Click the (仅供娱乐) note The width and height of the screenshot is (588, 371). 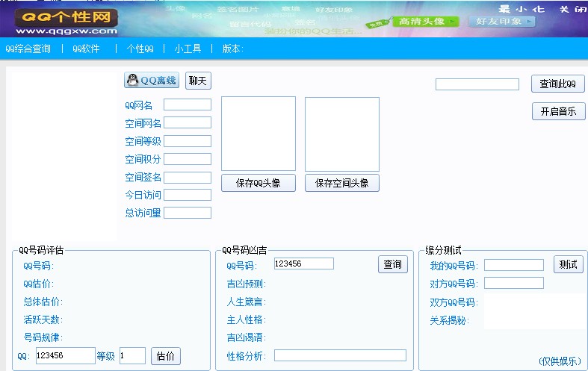(x=560, y=361)
